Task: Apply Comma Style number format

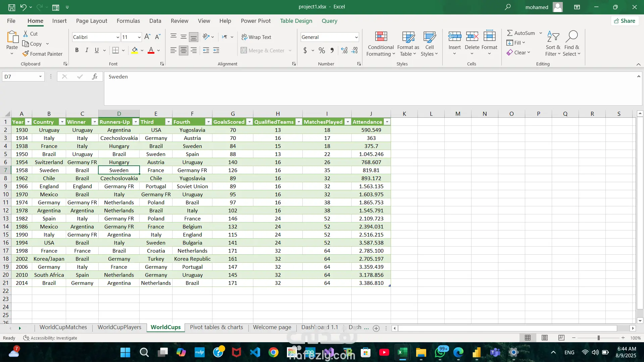Action: tap(332, 50)
